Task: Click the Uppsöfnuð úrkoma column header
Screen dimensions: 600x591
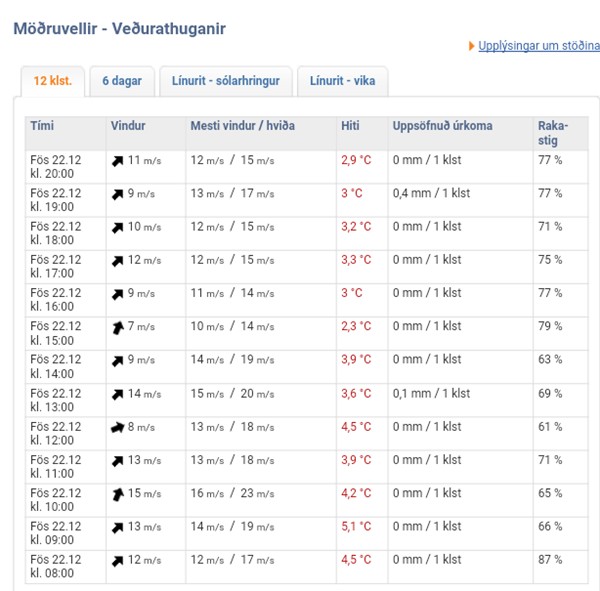Action: 442,126
